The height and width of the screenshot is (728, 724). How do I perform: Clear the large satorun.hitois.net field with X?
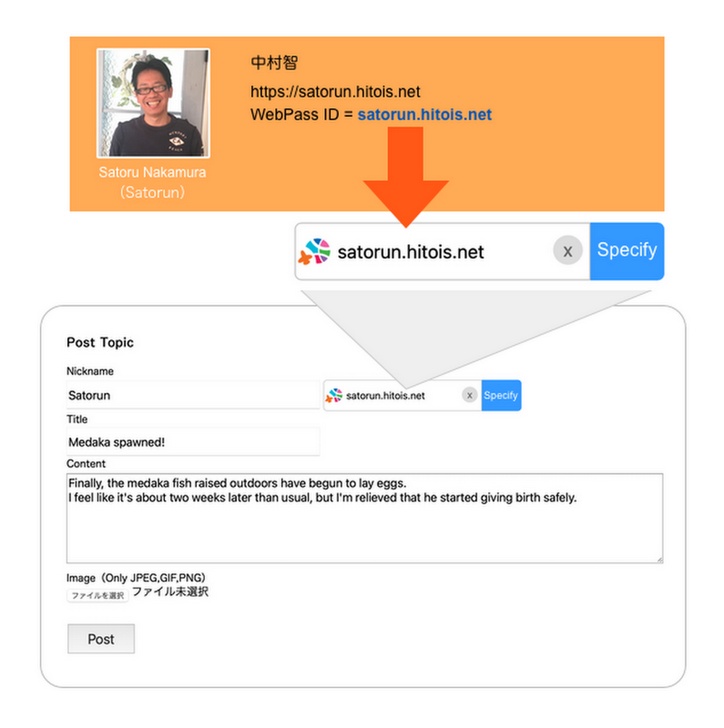coord(568,251)
